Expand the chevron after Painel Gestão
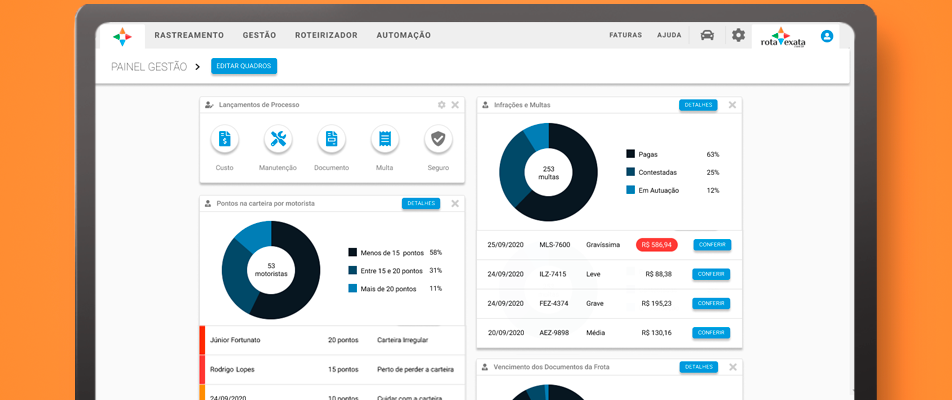This screenshot has height=400, width=952. click(x=197, y=67)
